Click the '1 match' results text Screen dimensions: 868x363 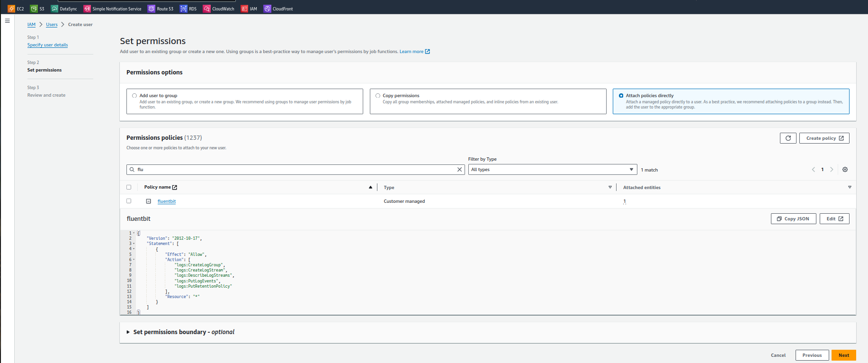(x=649, y=170)
